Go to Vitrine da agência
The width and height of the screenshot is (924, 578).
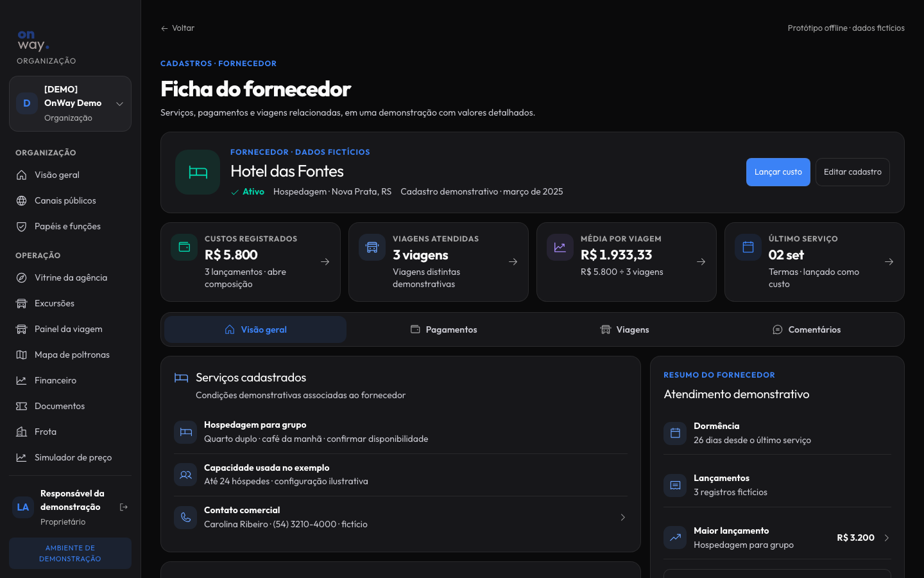point(70,278)
